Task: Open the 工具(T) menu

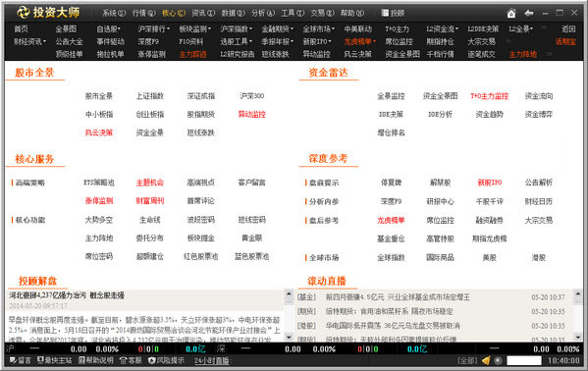Action: [x=293, y=13]
